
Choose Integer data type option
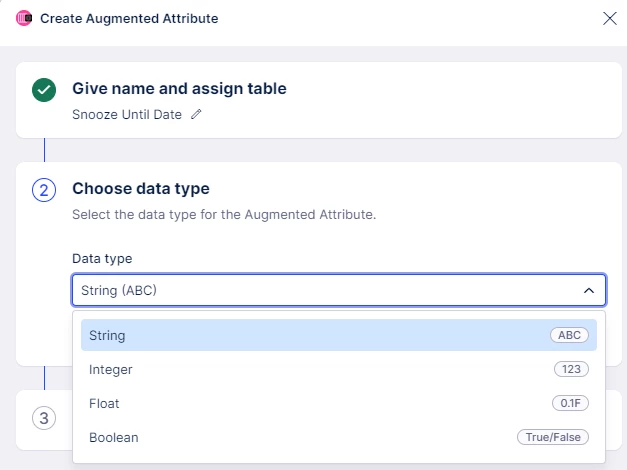(x=111, y=370)
